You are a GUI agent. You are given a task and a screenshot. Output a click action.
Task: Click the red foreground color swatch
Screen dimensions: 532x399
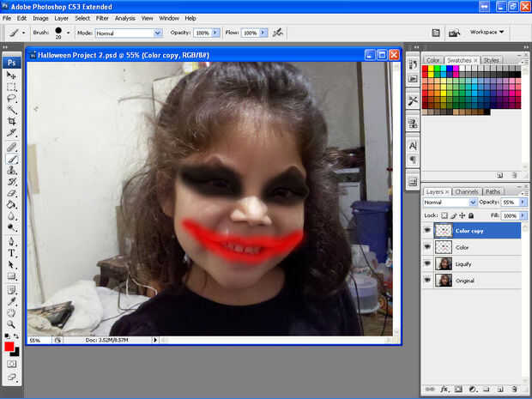(x=9, y=346)
